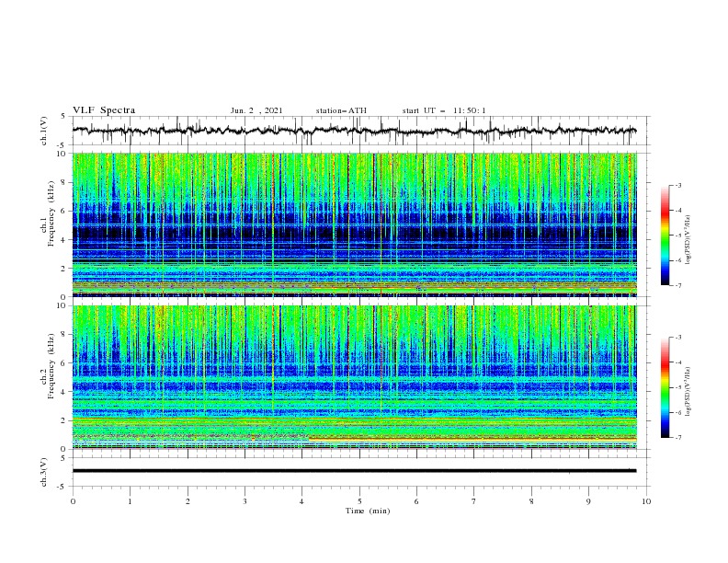Click the ch.2 spectrogram panel
This screenshot has width=728, height=563.
[x=354, y=377]
